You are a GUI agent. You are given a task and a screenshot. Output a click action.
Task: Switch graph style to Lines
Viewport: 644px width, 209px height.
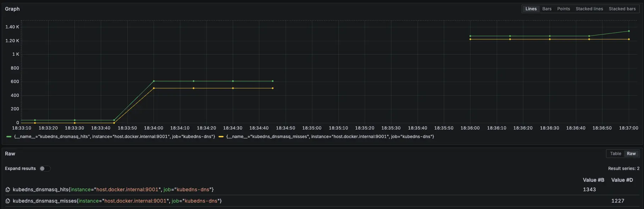(531, 9)
